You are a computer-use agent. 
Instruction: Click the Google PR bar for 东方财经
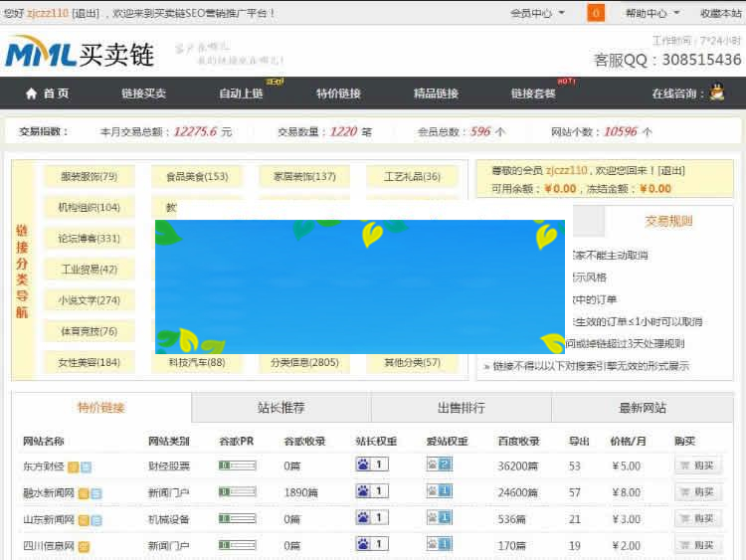[237, 466]
